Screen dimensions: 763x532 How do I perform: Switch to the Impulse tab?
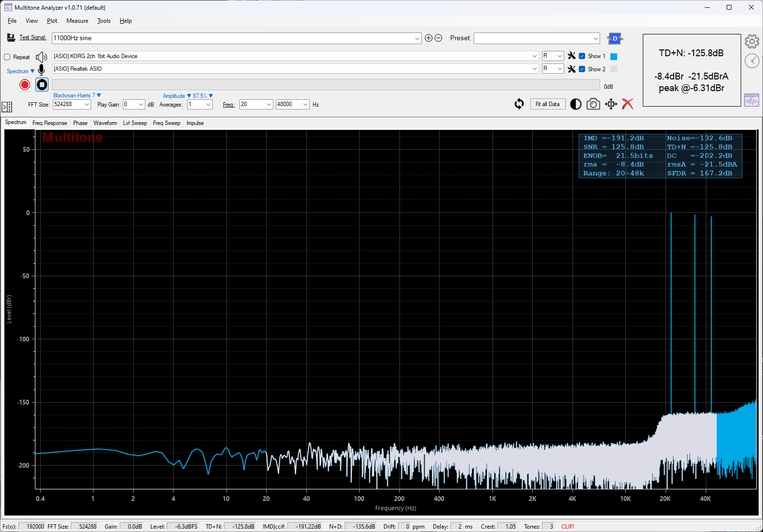(x=195, y=123)
